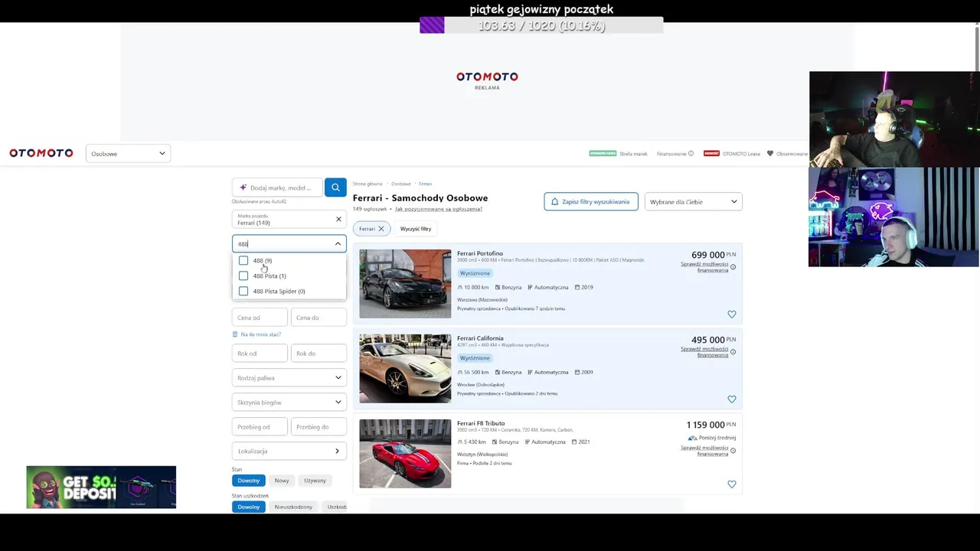
Task: Favorite the Ferrari Portofino listing heart
Action: click(732, 315)
